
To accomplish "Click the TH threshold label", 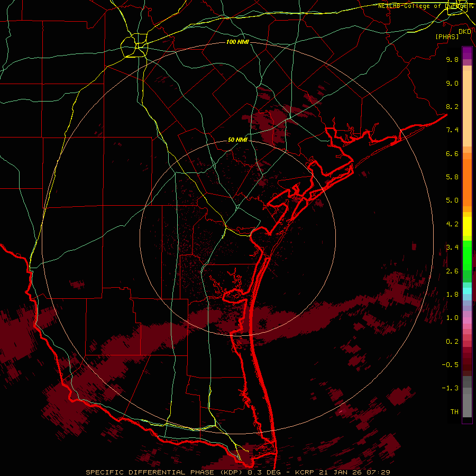I will click(454, 412).
